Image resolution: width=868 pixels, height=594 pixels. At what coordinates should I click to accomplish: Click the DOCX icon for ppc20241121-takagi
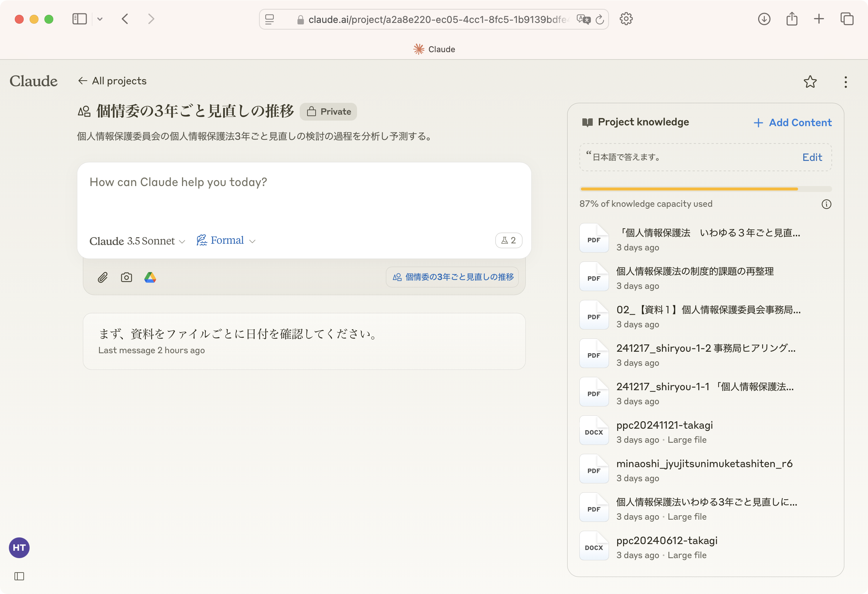[x=594, y=431]
